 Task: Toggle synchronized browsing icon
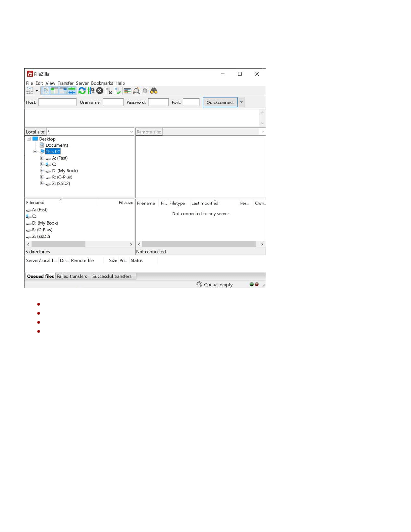point(145,91)
